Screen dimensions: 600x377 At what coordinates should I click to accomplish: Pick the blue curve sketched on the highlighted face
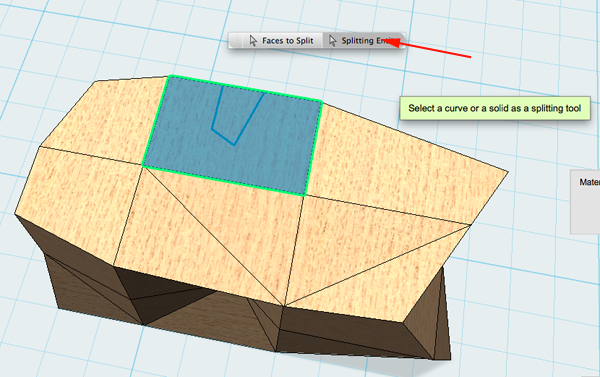click(235, 115)
